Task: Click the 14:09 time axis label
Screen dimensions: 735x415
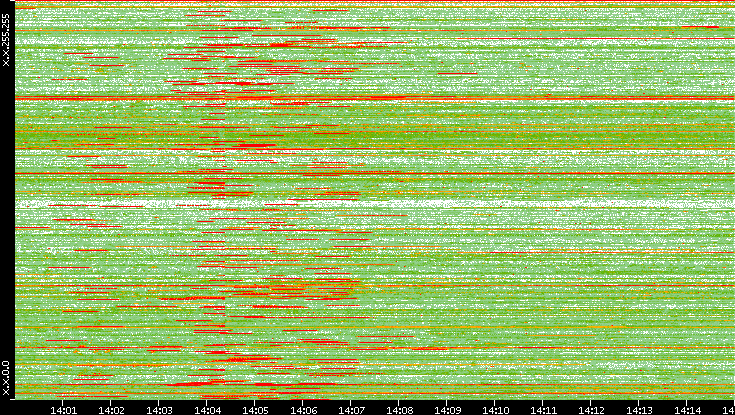Action: (448, 410)
